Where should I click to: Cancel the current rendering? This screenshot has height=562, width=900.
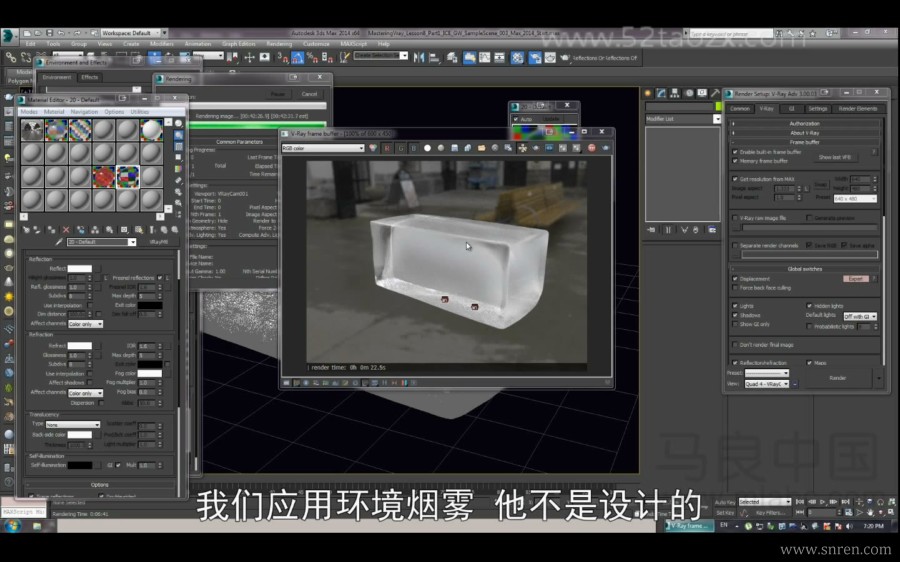click(309, 94)
